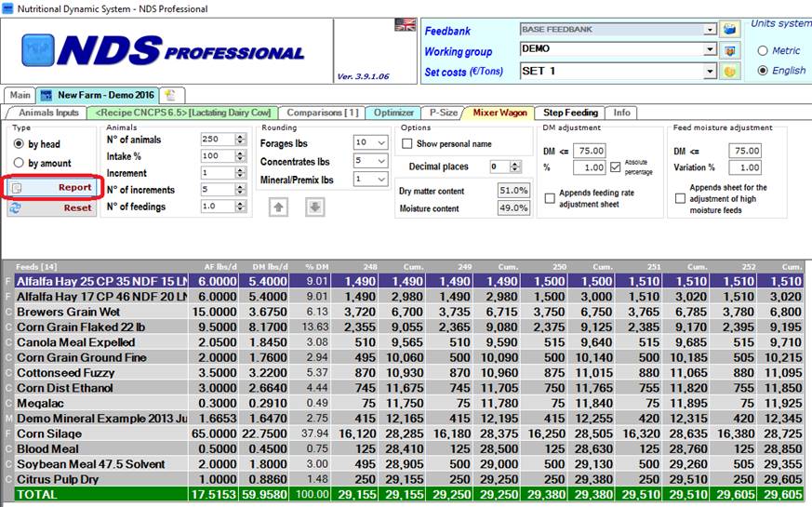Enable 'Show personal name' checkbox
The width and height of the screenshot is (812, 507).
coord(407,143)
